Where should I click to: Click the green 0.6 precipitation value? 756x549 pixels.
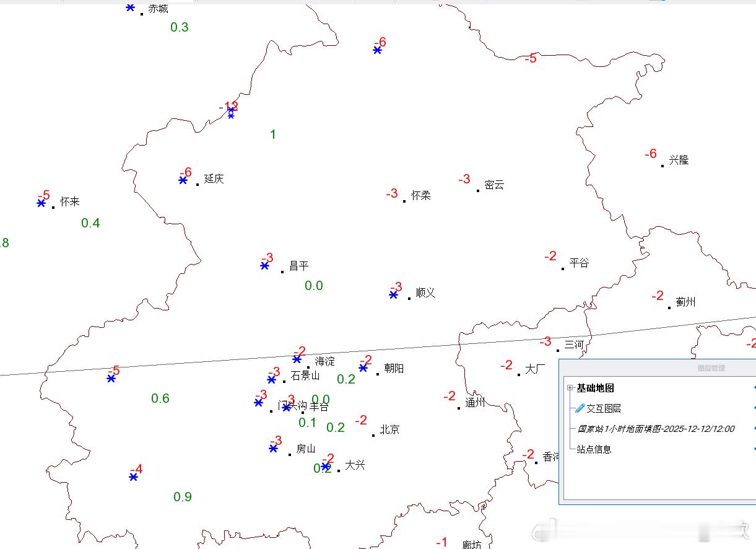160,398
